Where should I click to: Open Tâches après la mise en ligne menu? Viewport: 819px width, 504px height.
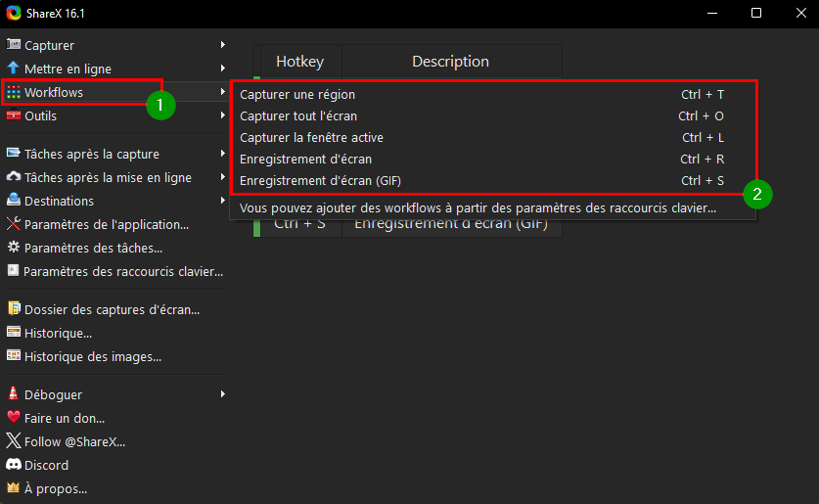point(115,177)
